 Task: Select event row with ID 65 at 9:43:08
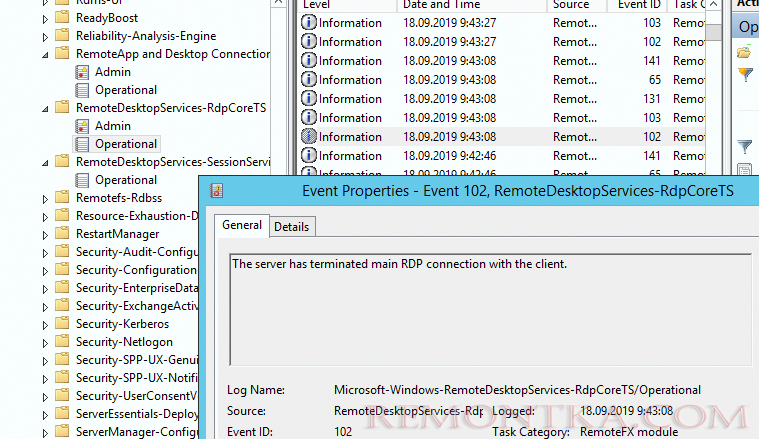pos(502,80)
